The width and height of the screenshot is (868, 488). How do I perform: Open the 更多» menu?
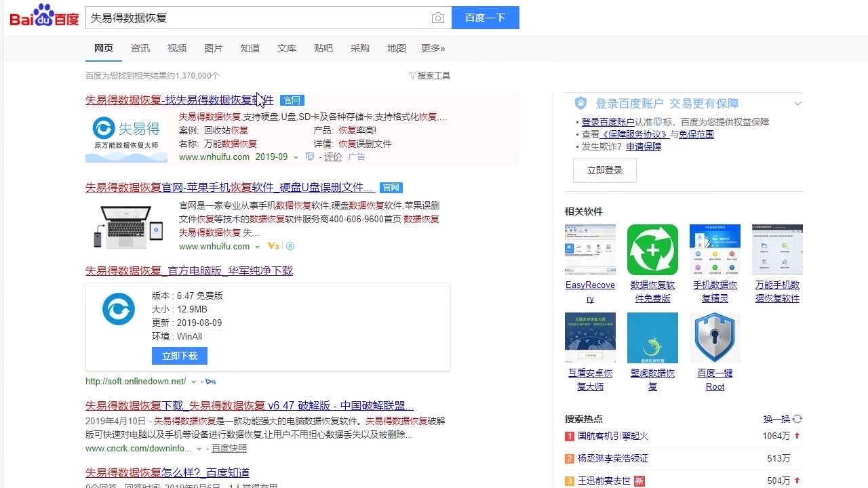click(x=433, y=48)
